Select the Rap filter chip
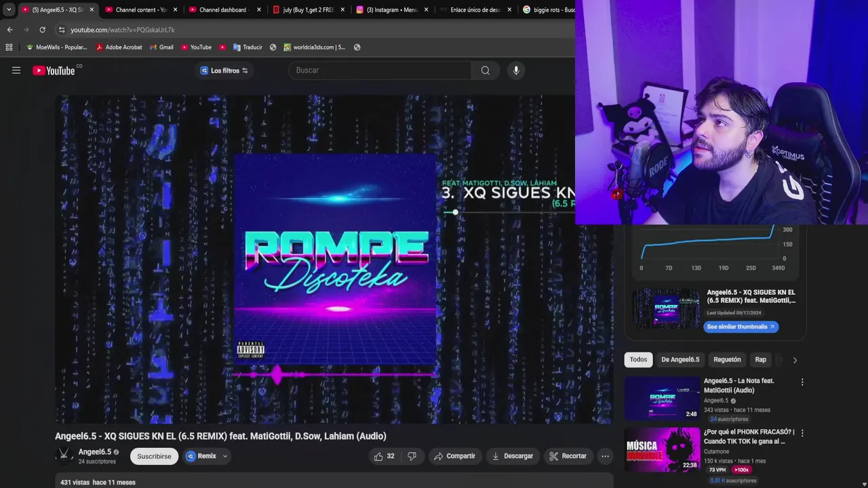The height and width of the screenshot is (488, 868). (x=761, y=360)
